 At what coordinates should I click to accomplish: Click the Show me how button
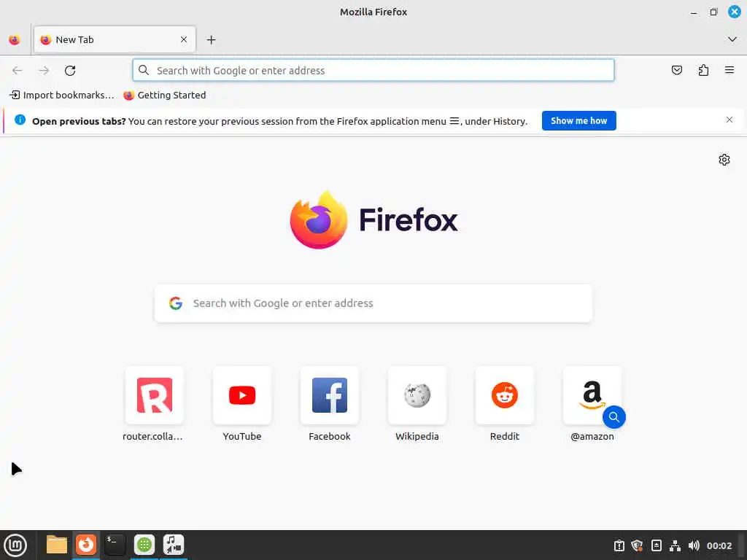(578, 121)
